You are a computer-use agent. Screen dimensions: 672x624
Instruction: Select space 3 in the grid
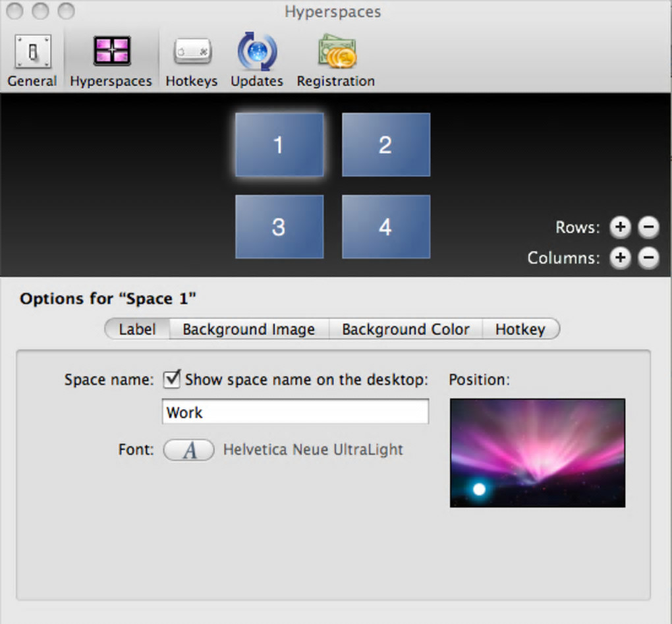279,227
